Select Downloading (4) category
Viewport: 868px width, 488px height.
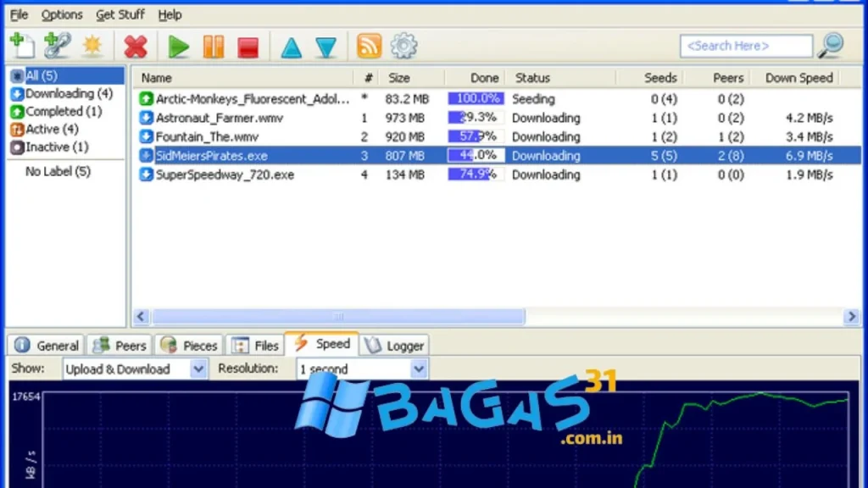click(x=62, y=93)
